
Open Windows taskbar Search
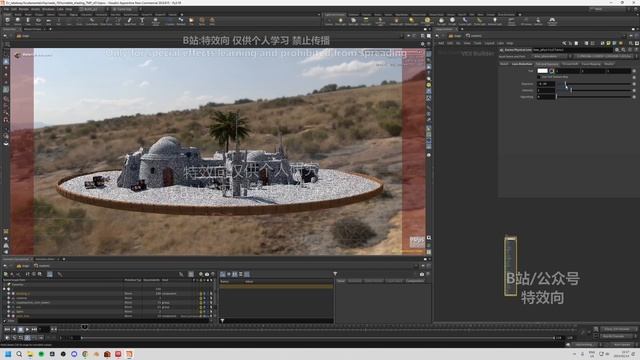point(19,354)
